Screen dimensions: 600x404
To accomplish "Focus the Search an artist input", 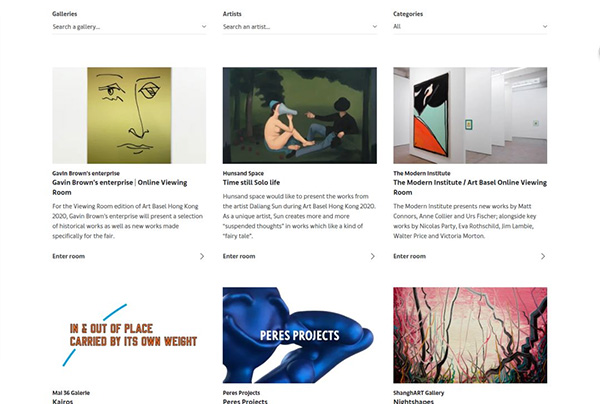I will pyautogui.click(x=290, y=27).
